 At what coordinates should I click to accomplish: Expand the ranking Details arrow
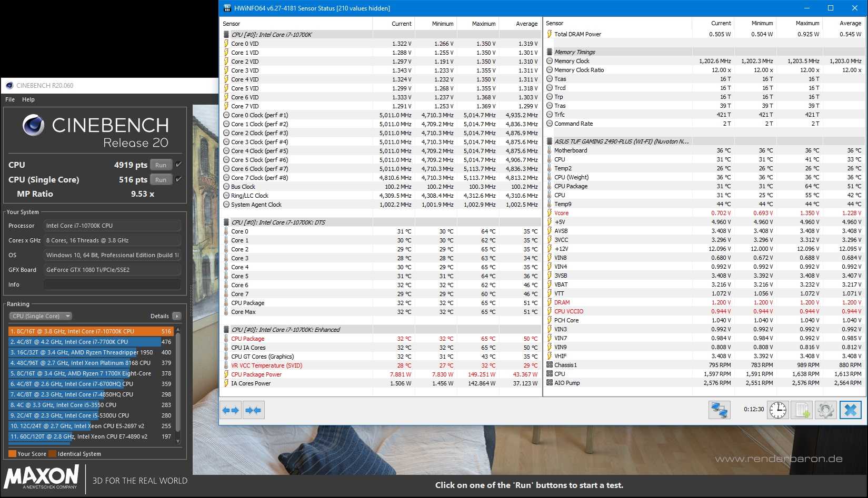(177, 316)
